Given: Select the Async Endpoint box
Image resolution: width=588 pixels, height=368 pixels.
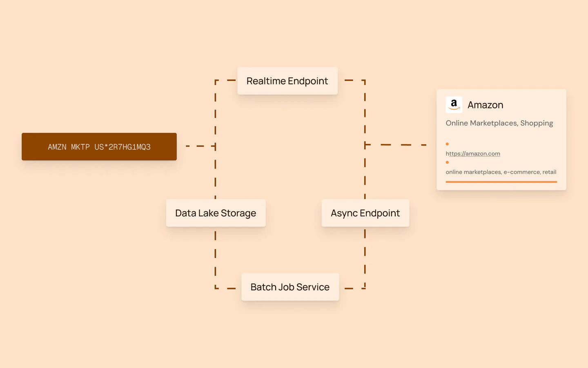Looking at the screenshot, I should point(365,213).
